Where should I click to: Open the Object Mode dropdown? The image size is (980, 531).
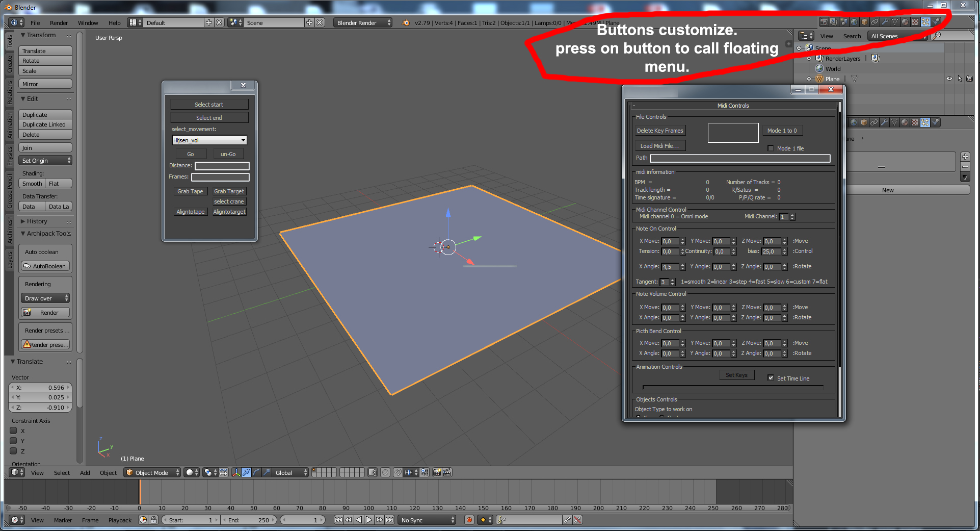tap(152, 472)
